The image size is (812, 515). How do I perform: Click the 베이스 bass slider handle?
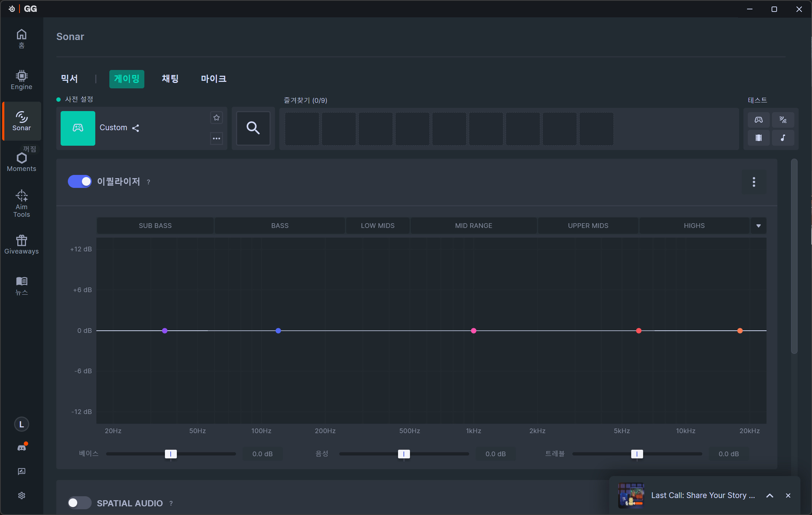[171, 454]
